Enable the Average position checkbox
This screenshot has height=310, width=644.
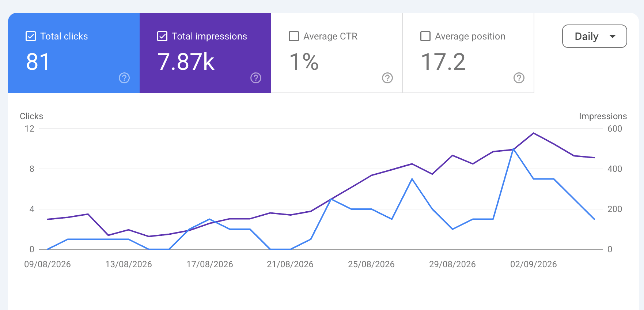[425, 36]
